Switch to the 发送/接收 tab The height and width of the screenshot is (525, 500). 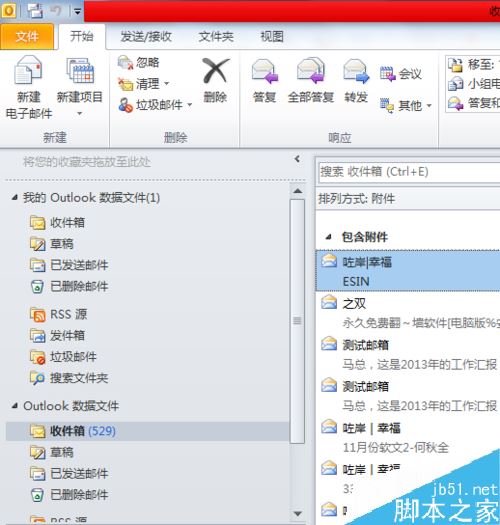pos(146,36)
